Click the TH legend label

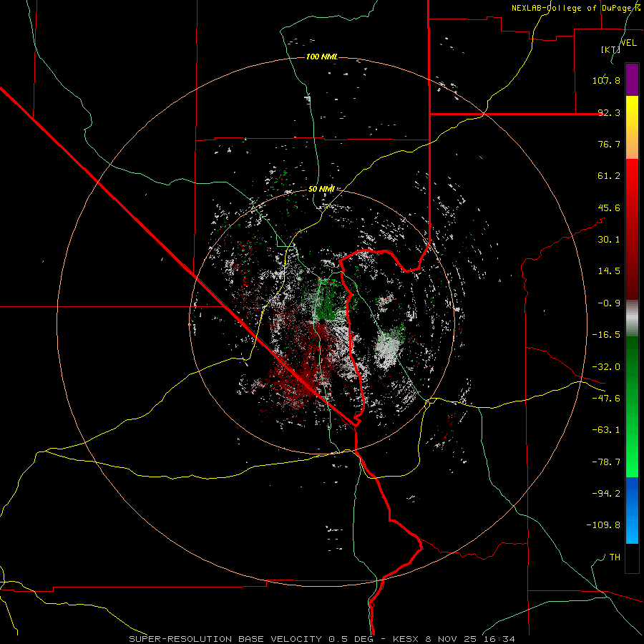[x=615, y=557]
